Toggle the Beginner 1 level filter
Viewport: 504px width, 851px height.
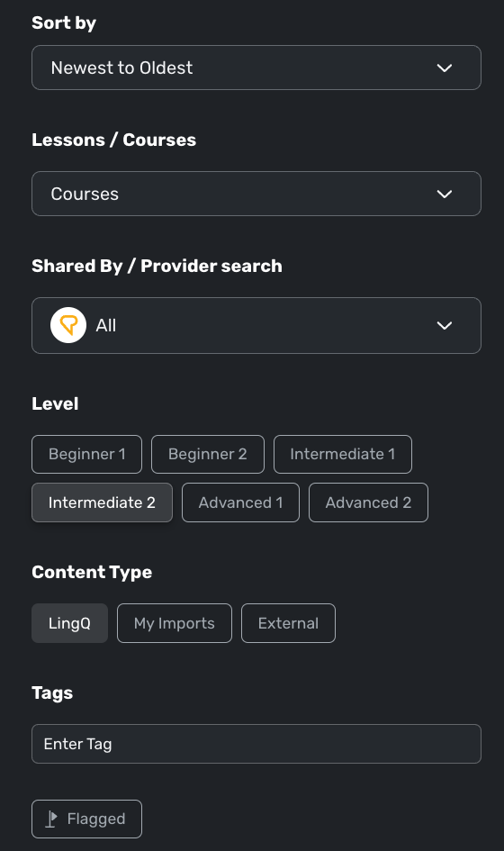(86, 454)
